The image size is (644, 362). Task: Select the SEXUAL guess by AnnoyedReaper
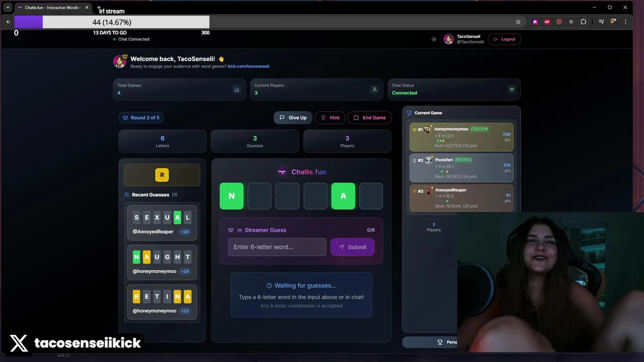[162, 223]
